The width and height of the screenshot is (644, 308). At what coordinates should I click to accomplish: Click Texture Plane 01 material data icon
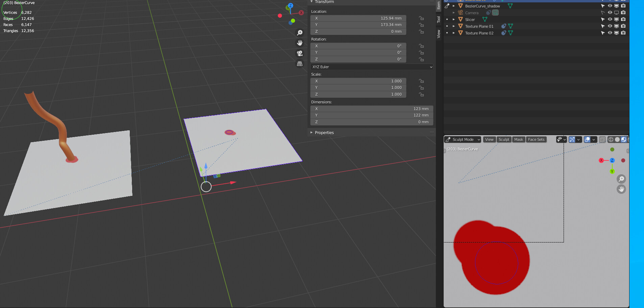[x=503, y=26]
